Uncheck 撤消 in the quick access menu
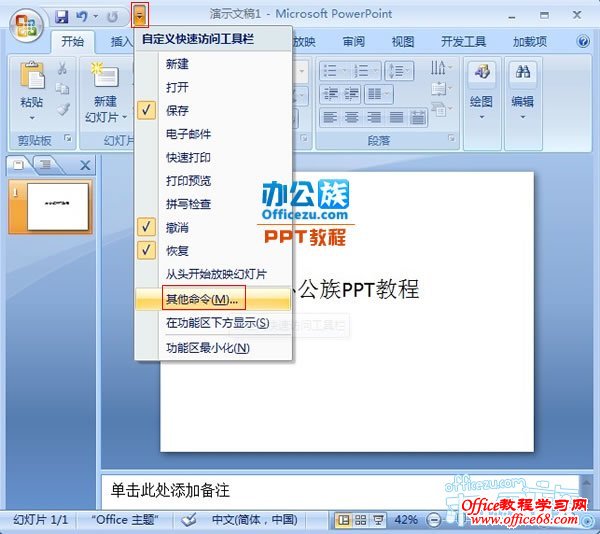Screen dimensions: 600x534 click(x=214, y=228)
